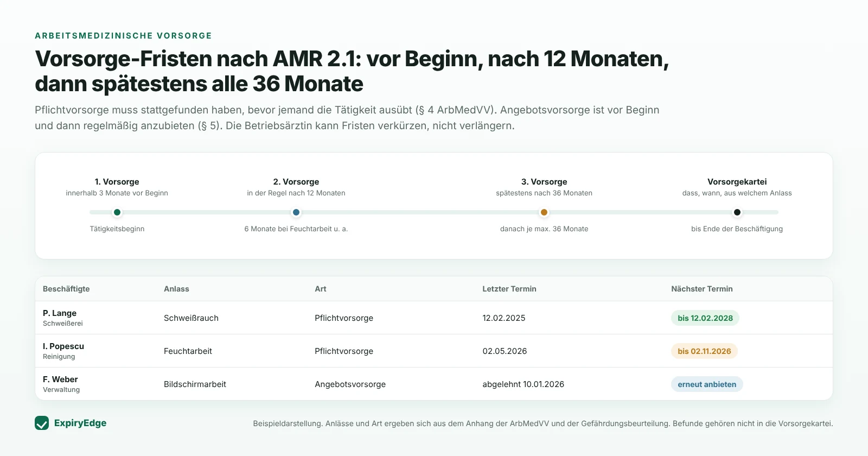
Task: Click the Feuchtarbeit cell
Action: point(188,351)
